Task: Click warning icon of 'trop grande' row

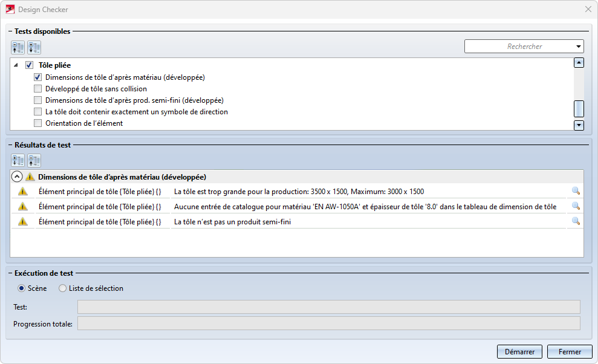Action: point(23,192)
